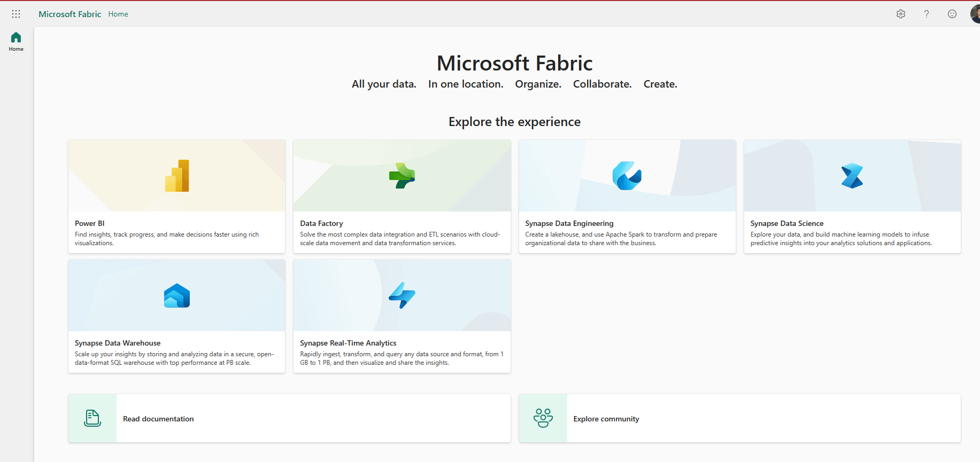Open the Power BI card title

coord(90,223)
